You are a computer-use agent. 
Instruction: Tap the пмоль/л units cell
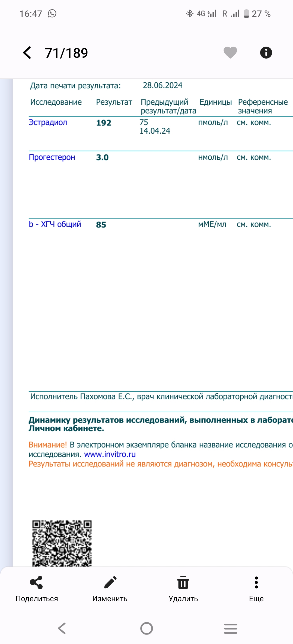tap(213, 123)
